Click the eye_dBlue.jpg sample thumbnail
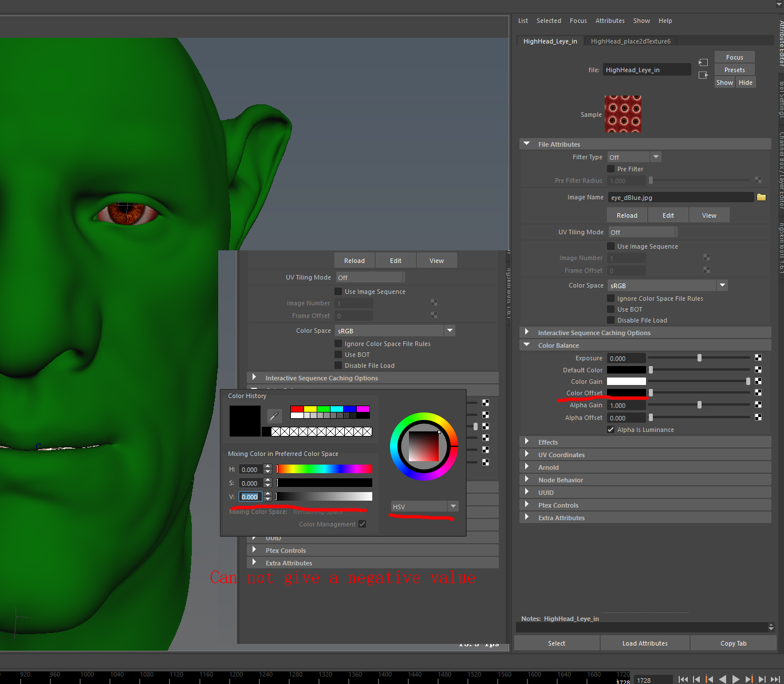 [623, 114]
